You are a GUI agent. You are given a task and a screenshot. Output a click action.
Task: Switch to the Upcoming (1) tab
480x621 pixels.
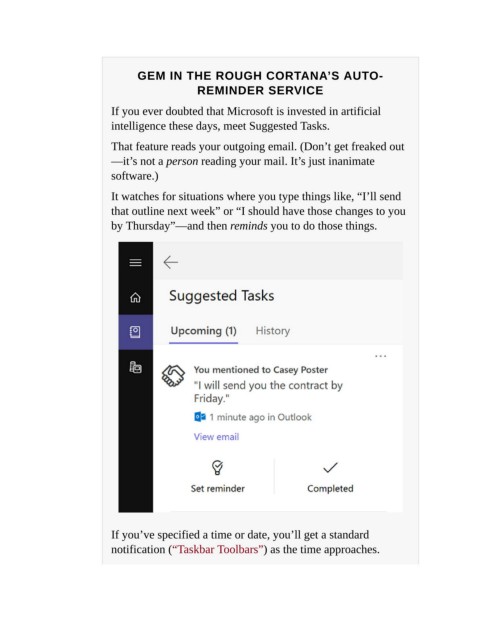click(204, 331)
